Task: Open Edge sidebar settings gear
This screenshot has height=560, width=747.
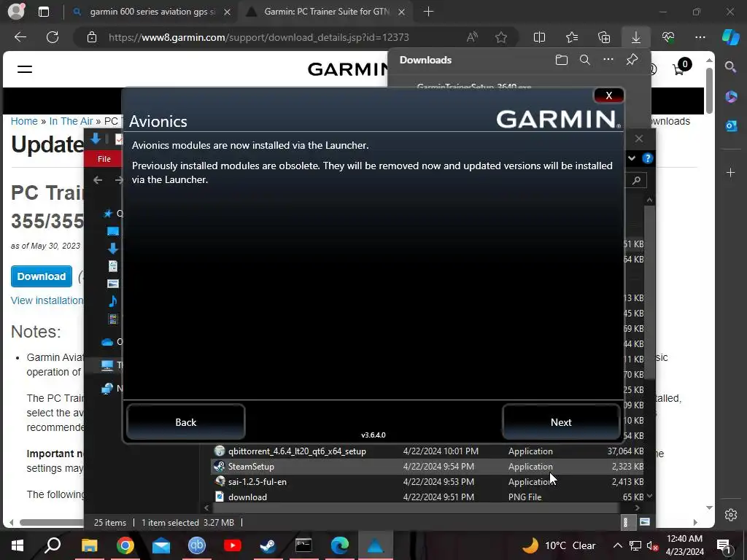Action: click(x=731, y=515)
